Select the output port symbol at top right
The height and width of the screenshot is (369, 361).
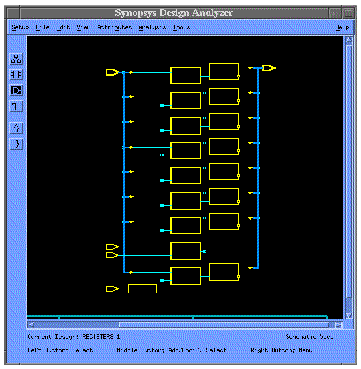tap(269, 68)
